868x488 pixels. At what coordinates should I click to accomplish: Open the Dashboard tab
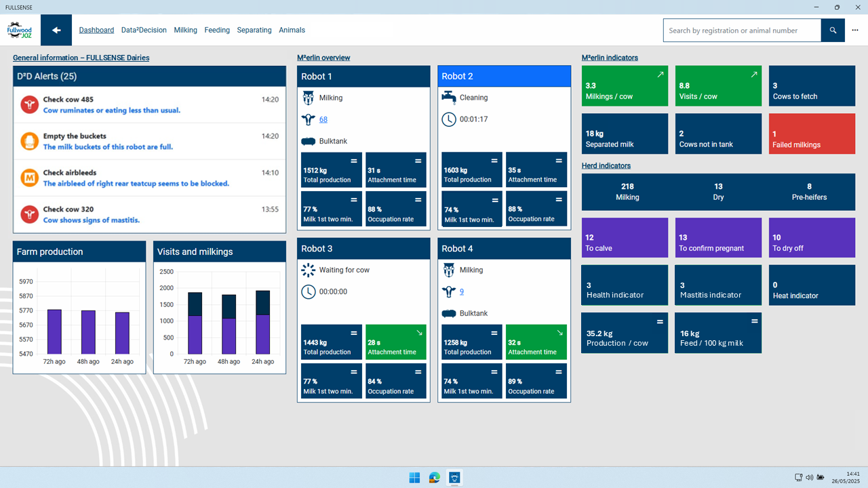[96, 30]
